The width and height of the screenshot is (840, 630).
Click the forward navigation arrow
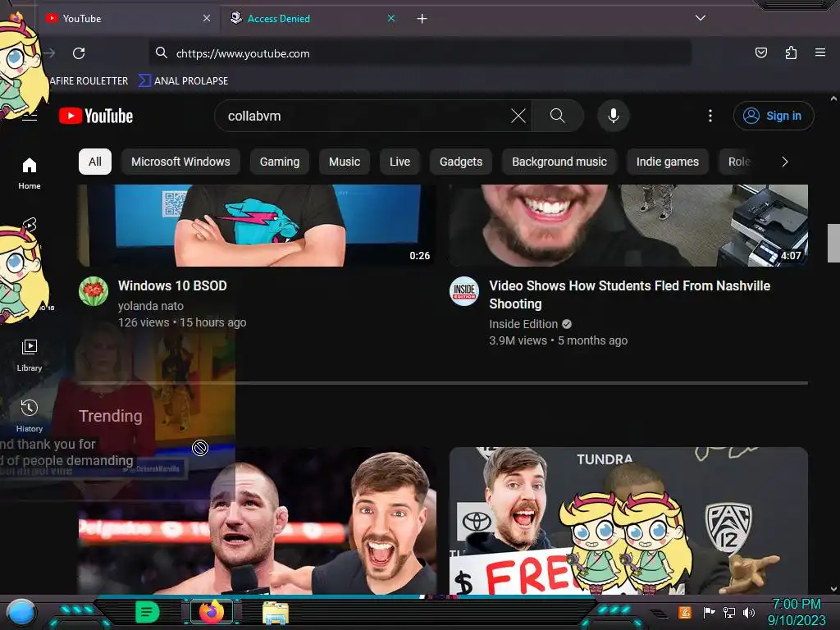click(x=49, y=53)
